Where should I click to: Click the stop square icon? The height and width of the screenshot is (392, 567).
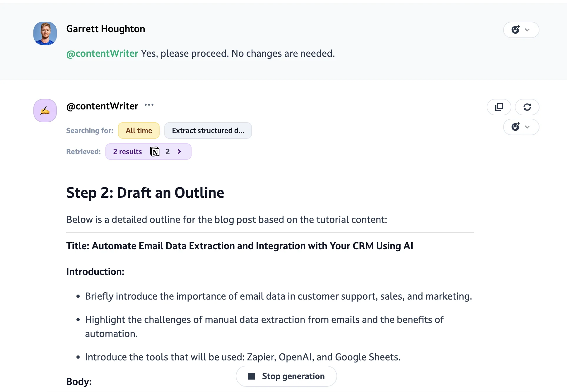tap(252, 376)
